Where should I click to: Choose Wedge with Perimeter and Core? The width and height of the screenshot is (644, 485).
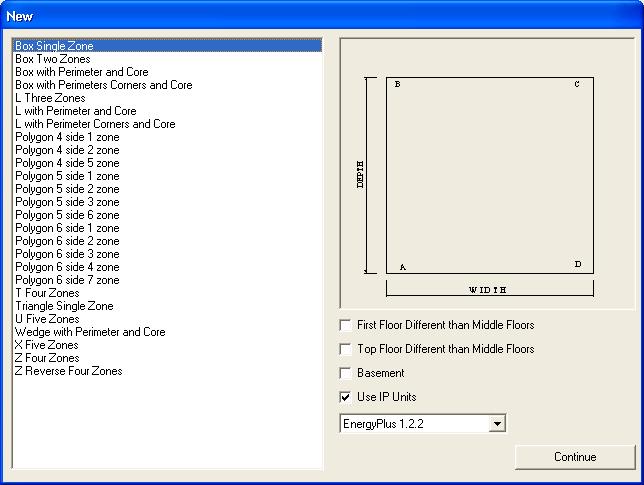point(168,332)
